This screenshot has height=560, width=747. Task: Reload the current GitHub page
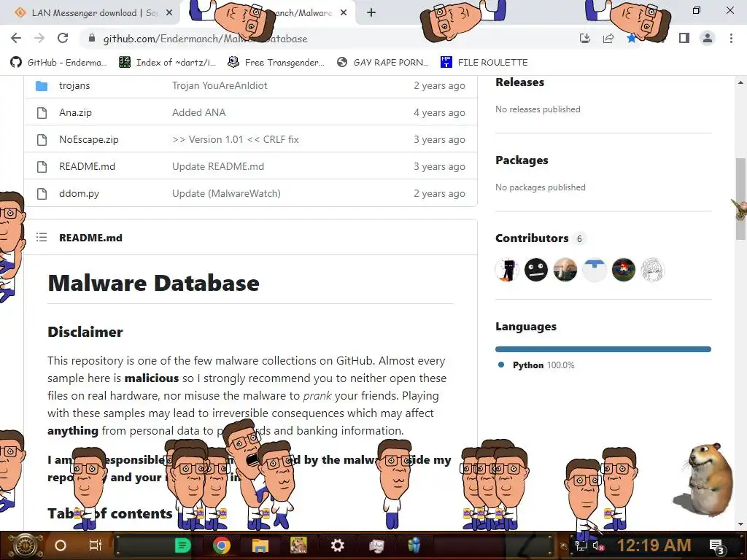coord(63,38)
